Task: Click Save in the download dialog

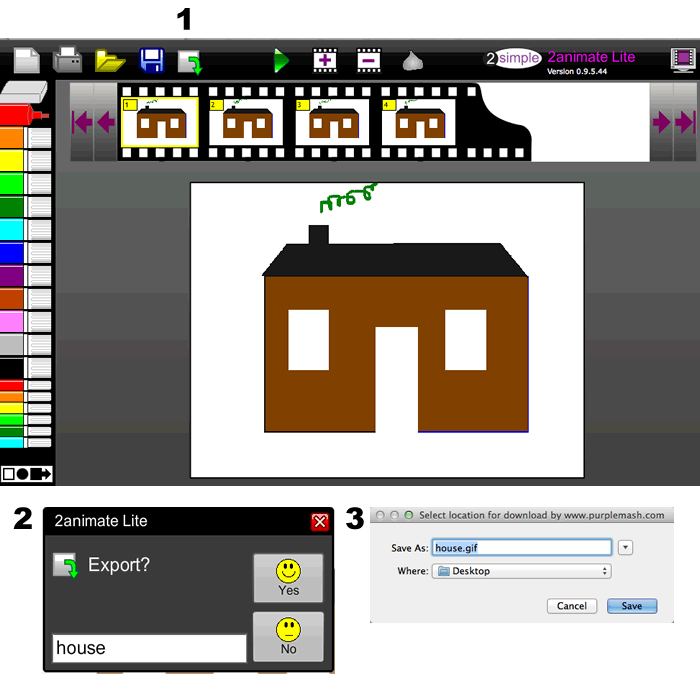Action: (x=632, y=606)
